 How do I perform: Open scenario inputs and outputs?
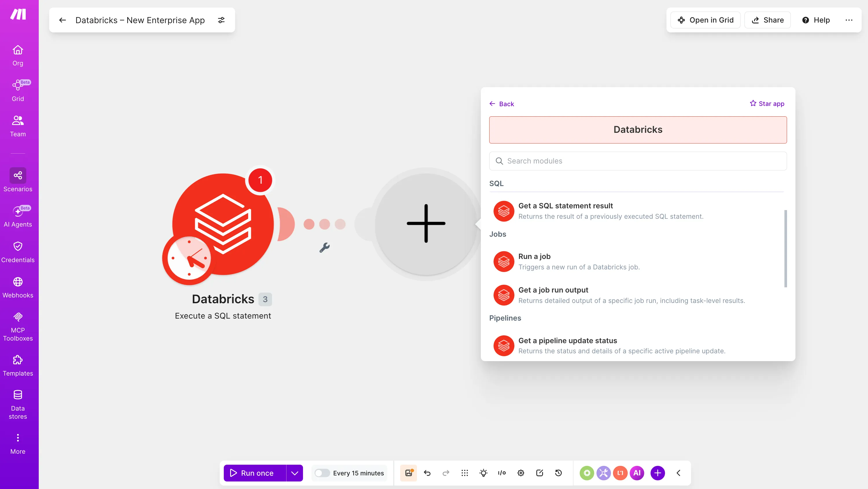coord(502,473)
